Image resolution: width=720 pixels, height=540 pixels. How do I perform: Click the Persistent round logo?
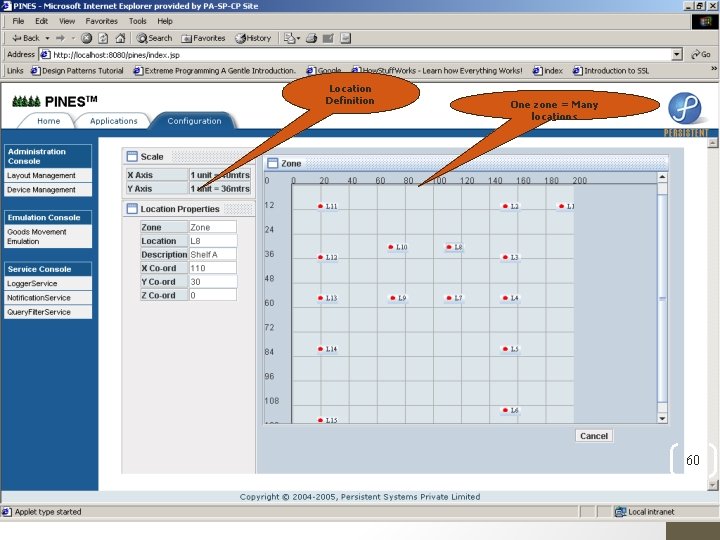[x=685, y=108]
